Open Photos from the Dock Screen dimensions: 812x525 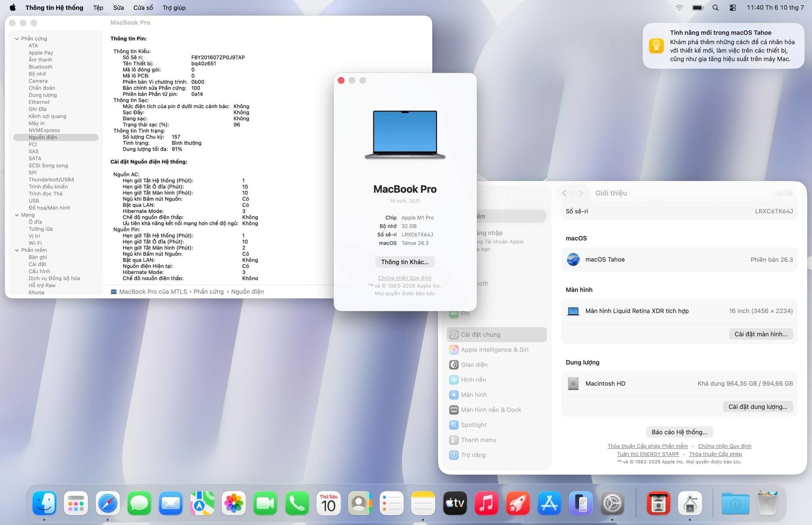click(234, 503)
